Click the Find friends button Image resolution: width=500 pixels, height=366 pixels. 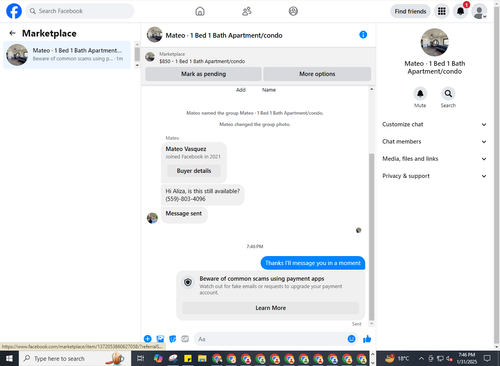click(410, 11)
